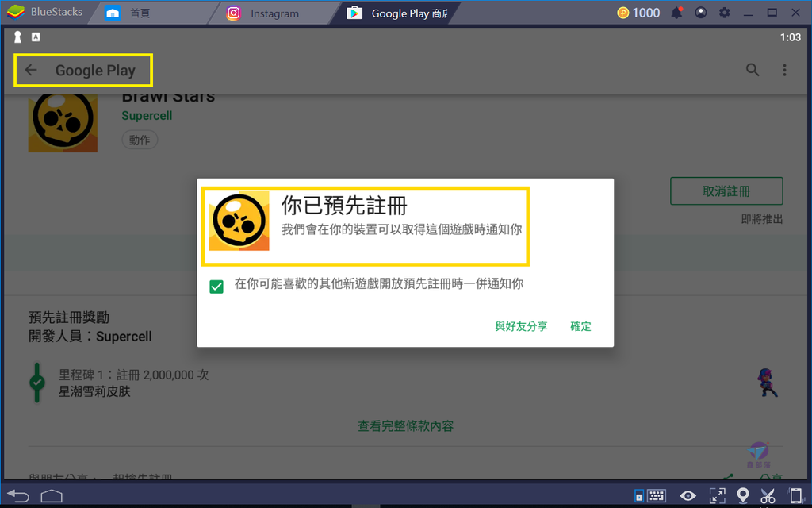Click the keyhole icon in status bar
The height and width of the screenshot is (508, 812).
point(17,37)
